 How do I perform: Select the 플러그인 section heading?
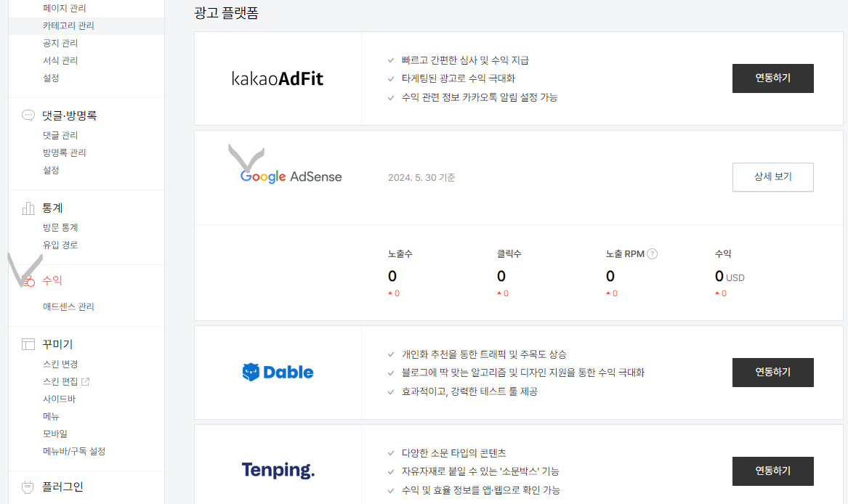click(62, 487)
